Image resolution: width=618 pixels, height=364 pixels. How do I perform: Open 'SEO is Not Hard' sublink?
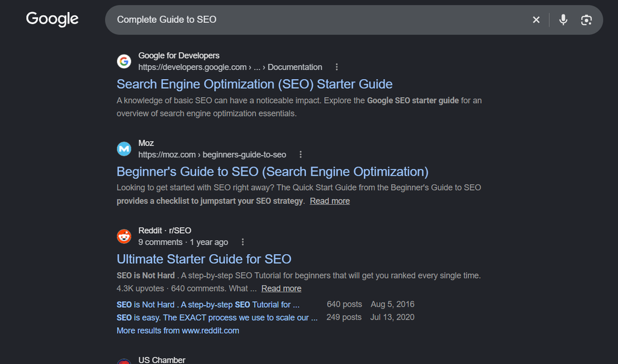(x=208, y=305)
